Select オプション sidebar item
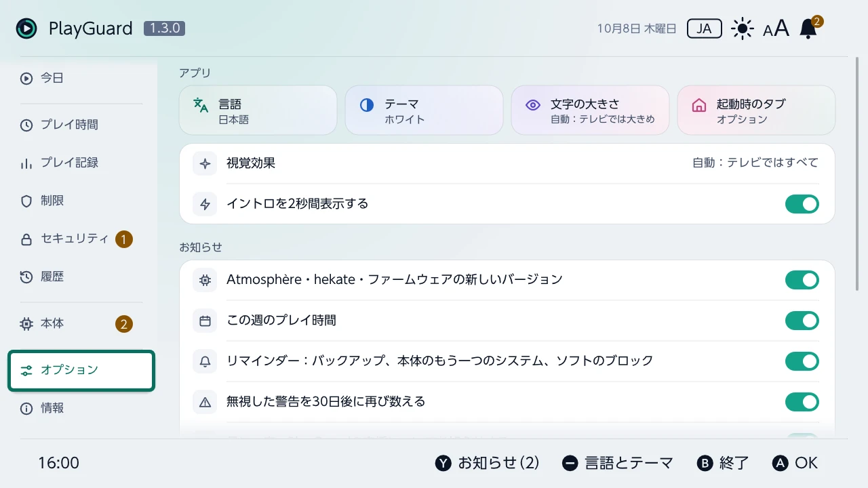The image size is (868, 488). (81, 370)
